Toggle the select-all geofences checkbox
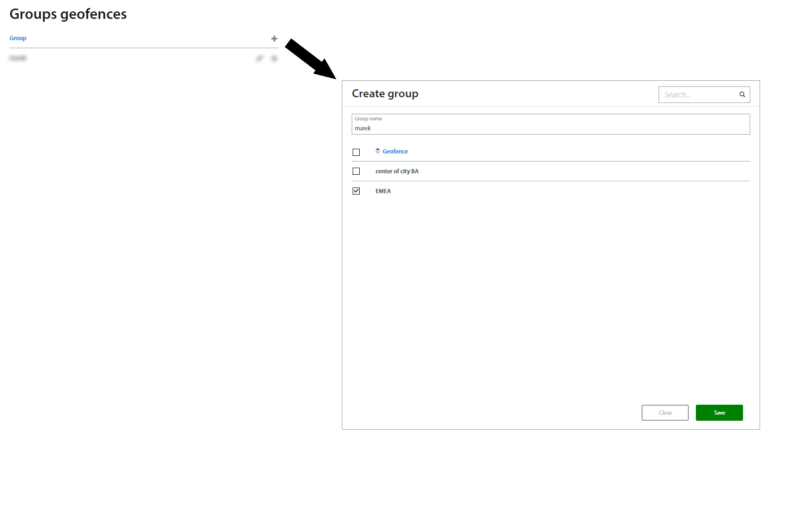The height and width of the screenshot is (510, 812). coord(356,152)
